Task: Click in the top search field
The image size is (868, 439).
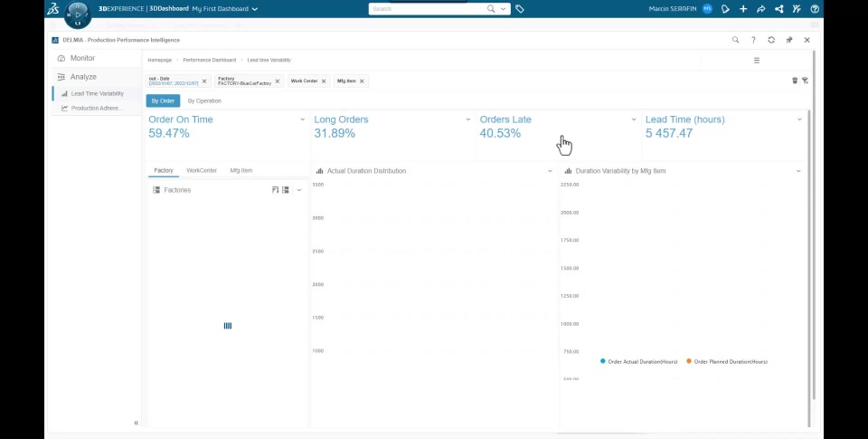Action: (428, 9)
